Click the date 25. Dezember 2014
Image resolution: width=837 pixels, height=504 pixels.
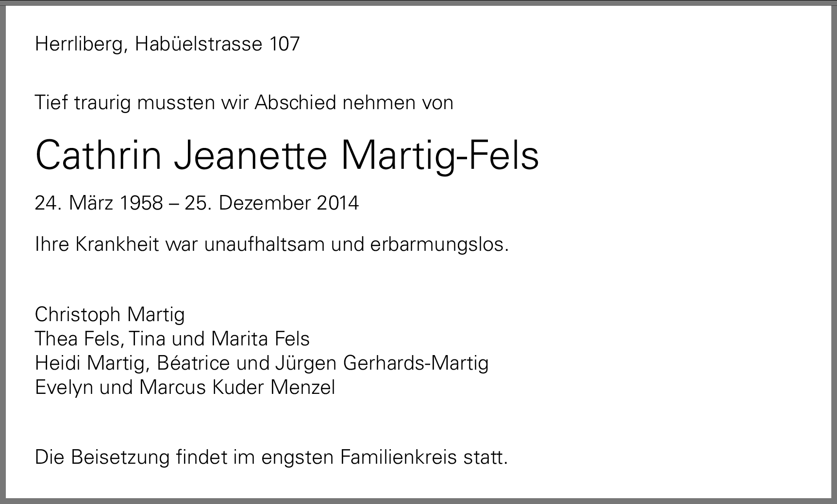[272, 203]
